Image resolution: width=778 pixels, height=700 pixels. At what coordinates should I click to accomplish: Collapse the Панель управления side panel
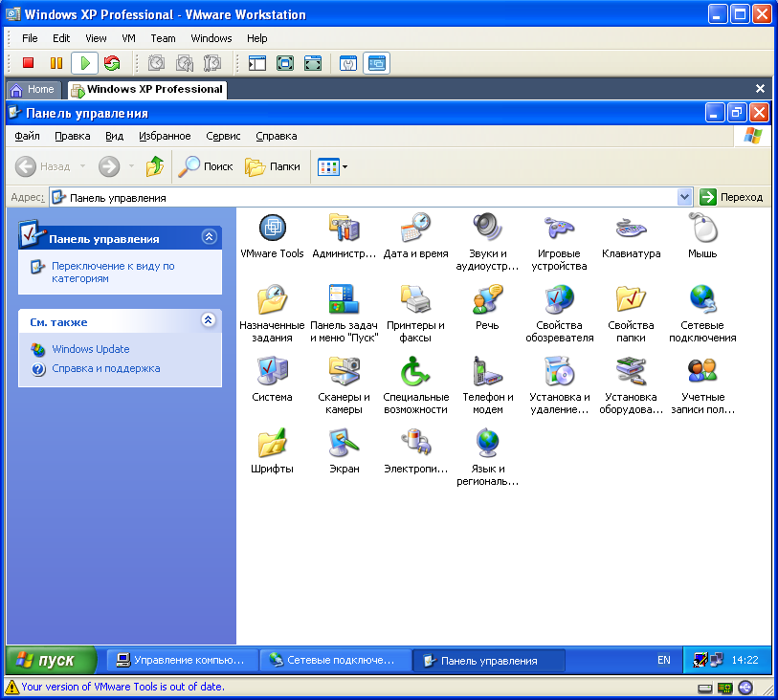point(209,237)
